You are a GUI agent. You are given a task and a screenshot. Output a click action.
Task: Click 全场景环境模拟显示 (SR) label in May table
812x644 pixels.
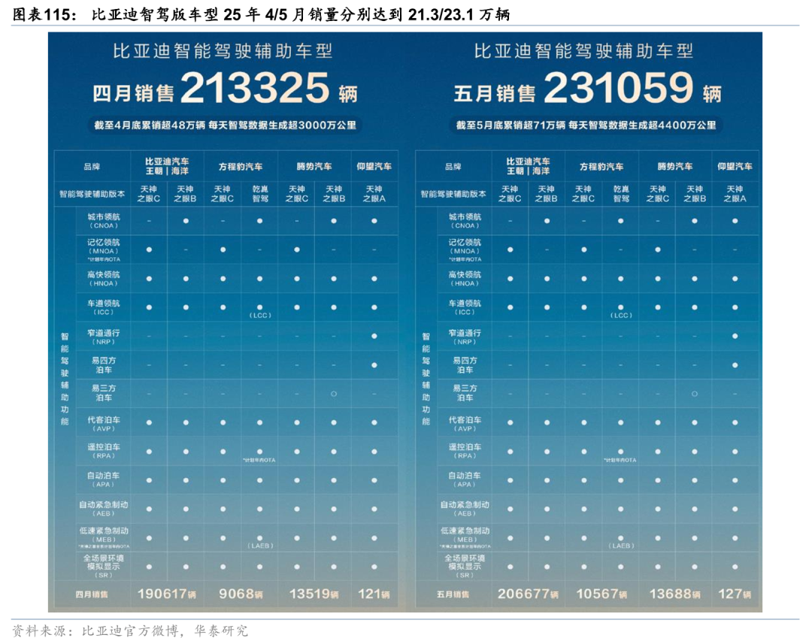[465, 567]
